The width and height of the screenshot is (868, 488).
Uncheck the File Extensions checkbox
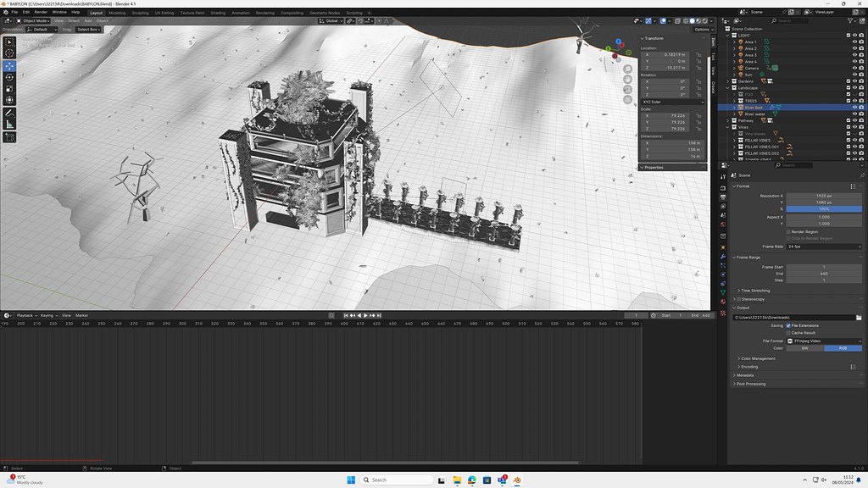789,325
